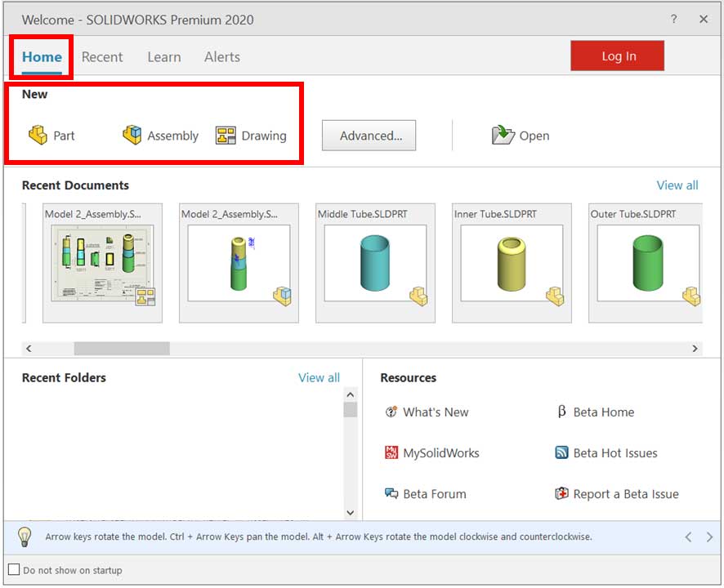Show the previous tip arrow
The image size is (724, 588).
pyautogui.click(x=688, y=537)
